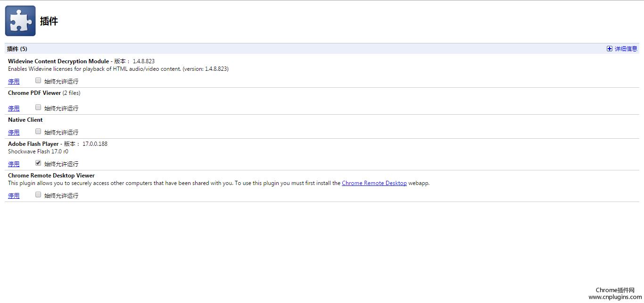Screen dimensions: 644x303
Task: Open the Chrome Remote Desktop webapp link
Action: click(374, 183)
